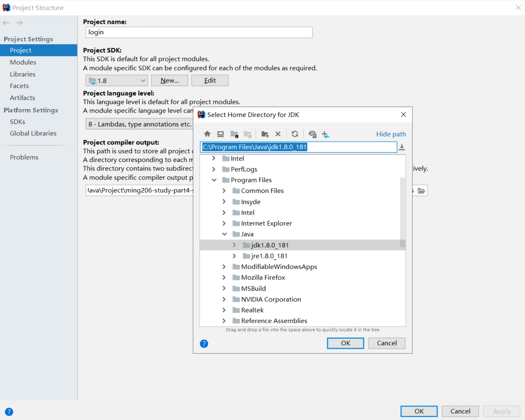The width and height of the screenshot is (525, 420).
Task: Delete selected folder with the X icon
Action: (278, 134)
